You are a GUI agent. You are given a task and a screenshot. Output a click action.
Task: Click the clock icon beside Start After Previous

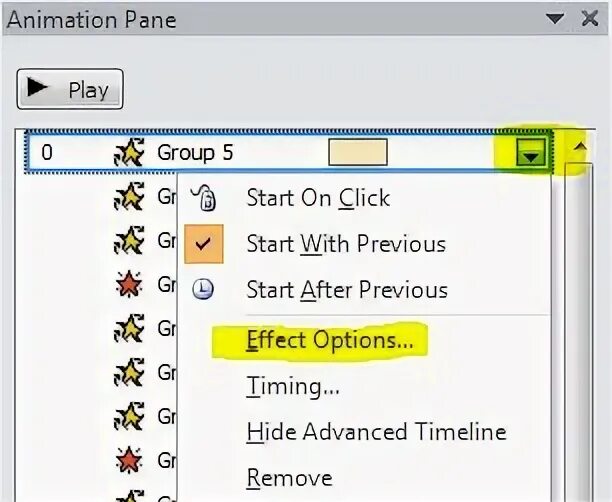click(203, 290)
